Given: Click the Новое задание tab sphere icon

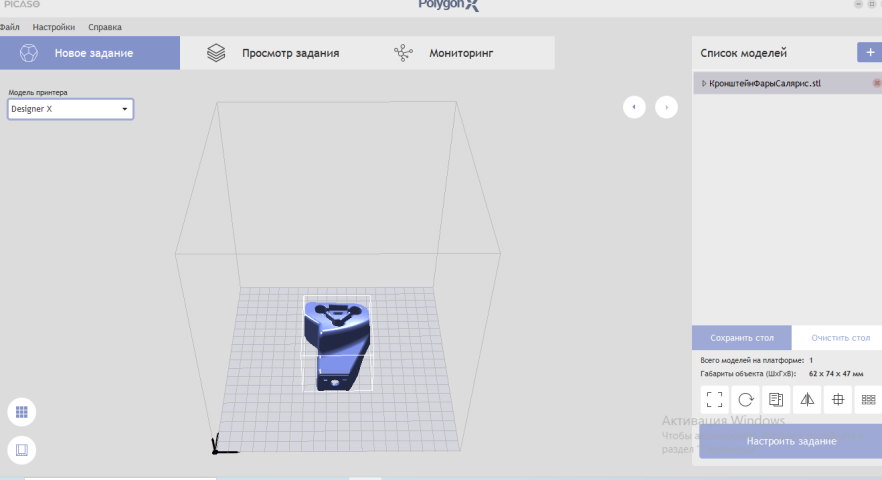Looking at the screenshot, I should (29, 53).
